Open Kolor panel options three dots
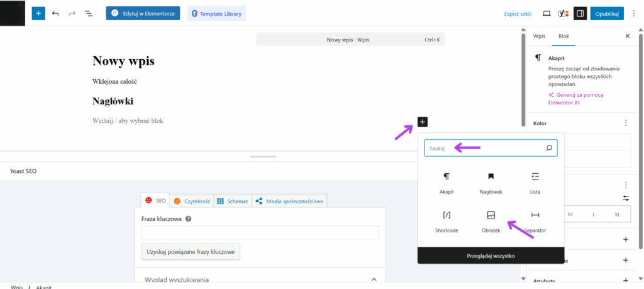 [x=625, y=123]
